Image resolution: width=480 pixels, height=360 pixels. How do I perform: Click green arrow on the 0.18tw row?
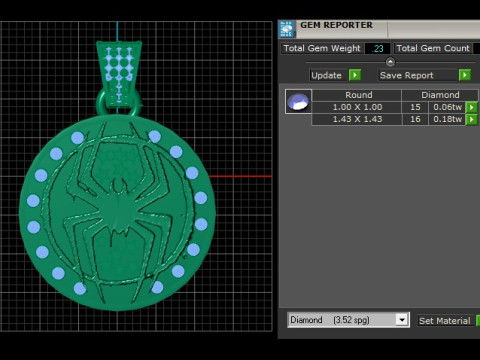click(472, 119)
